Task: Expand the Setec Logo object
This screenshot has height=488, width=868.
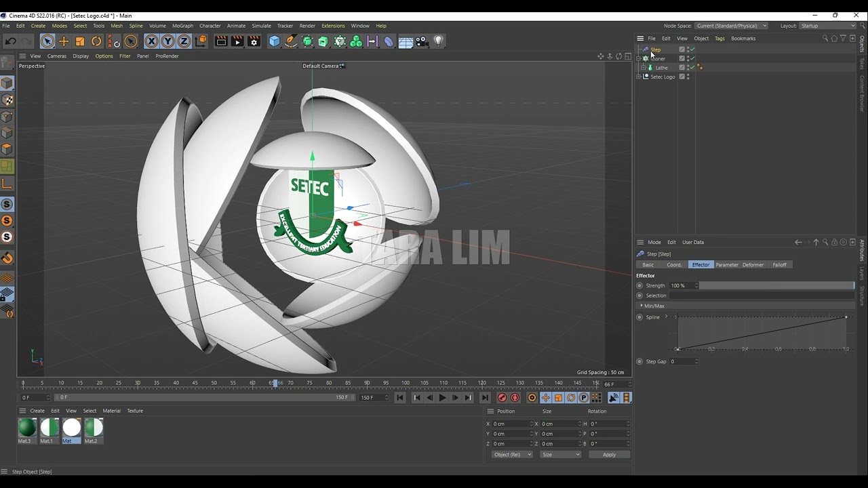Action: tap(639, 77)
